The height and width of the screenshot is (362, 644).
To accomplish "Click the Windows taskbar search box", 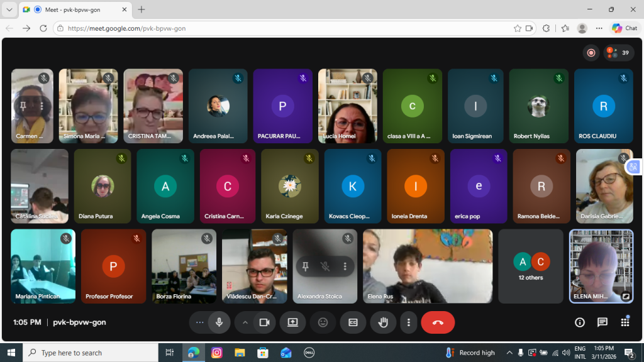I will pyautogui.click(x=91, y=353).
